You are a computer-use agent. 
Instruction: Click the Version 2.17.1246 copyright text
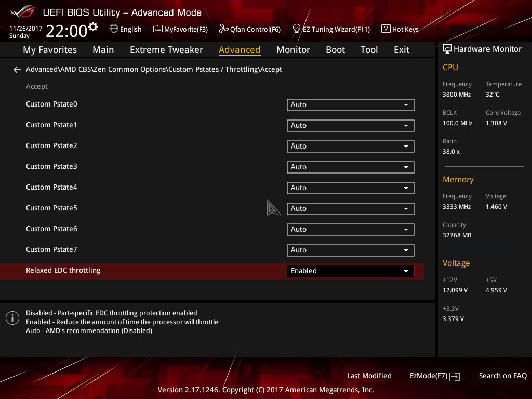265,390
